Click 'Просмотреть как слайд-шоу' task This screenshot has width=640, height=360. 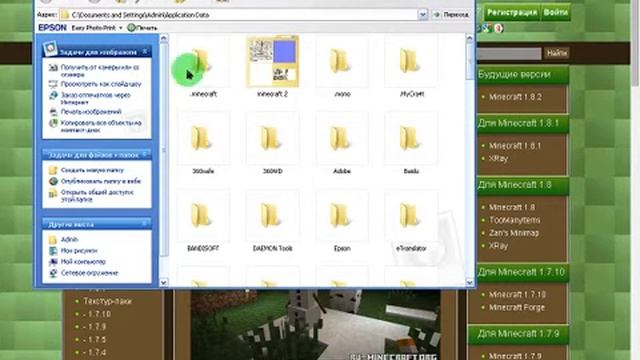point(101,84)
